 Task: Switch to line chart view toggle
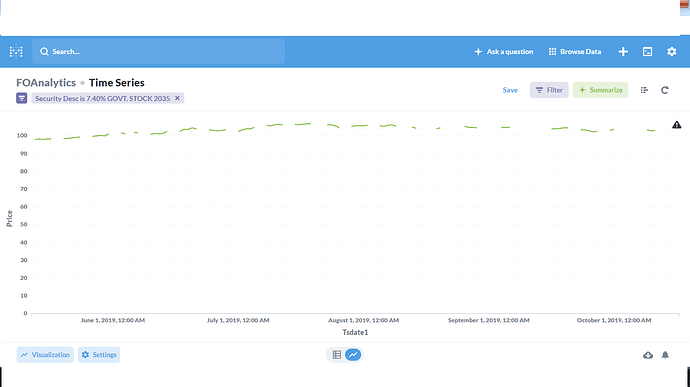click(x=353, y=354)
